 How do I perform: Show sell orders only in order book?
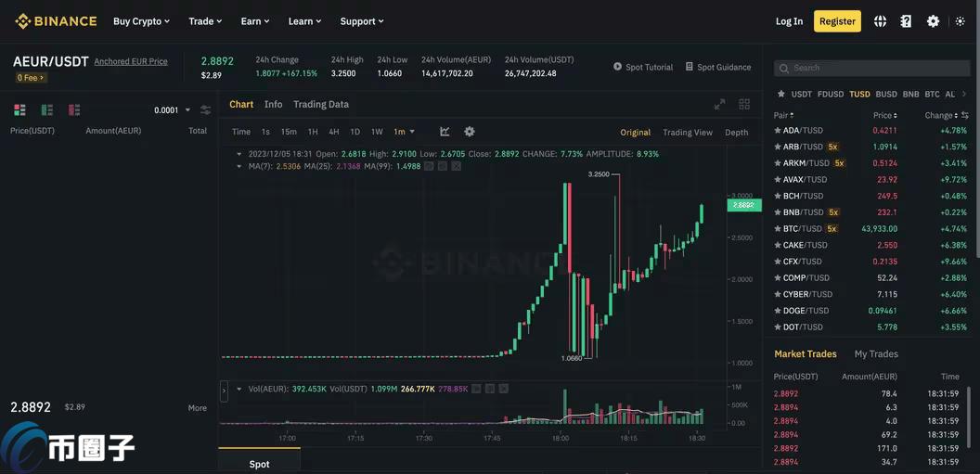73,109
